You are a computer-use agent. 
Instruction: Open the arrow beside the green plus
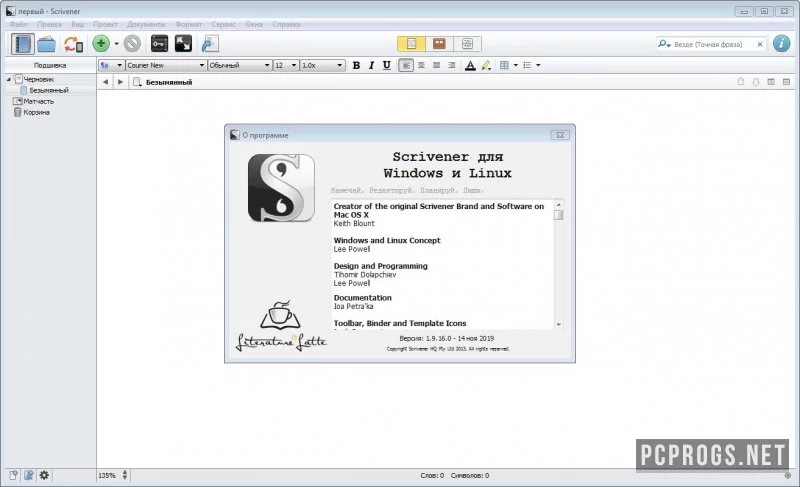[x=116, y=44]
